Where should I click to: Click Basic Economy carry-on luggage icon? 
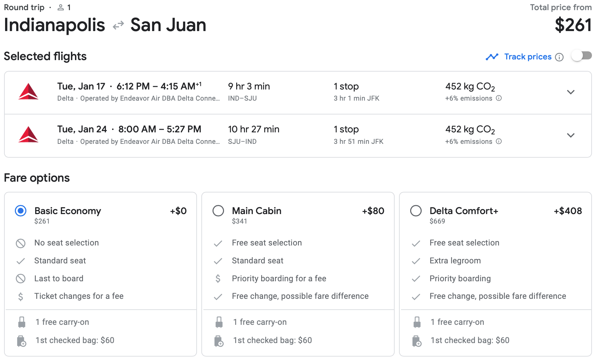(x=22, y=322)
